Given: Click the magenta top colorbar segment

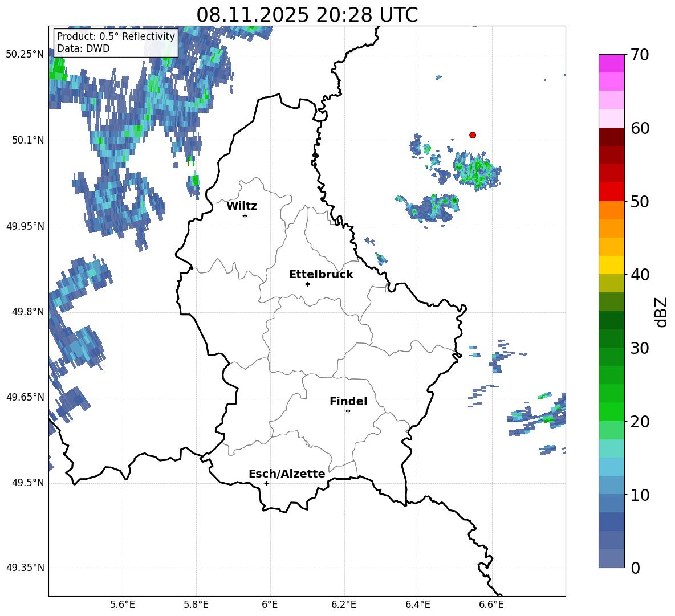Looking at the screenshot, I should pos(611,64).
